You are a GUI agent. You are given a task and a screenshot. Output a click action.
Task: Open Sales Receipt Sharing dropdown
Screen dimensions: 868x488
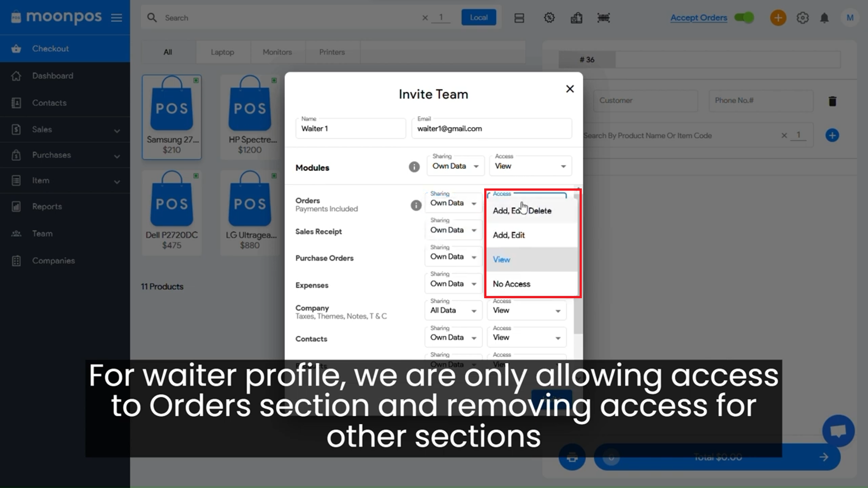tap(453, 230)
